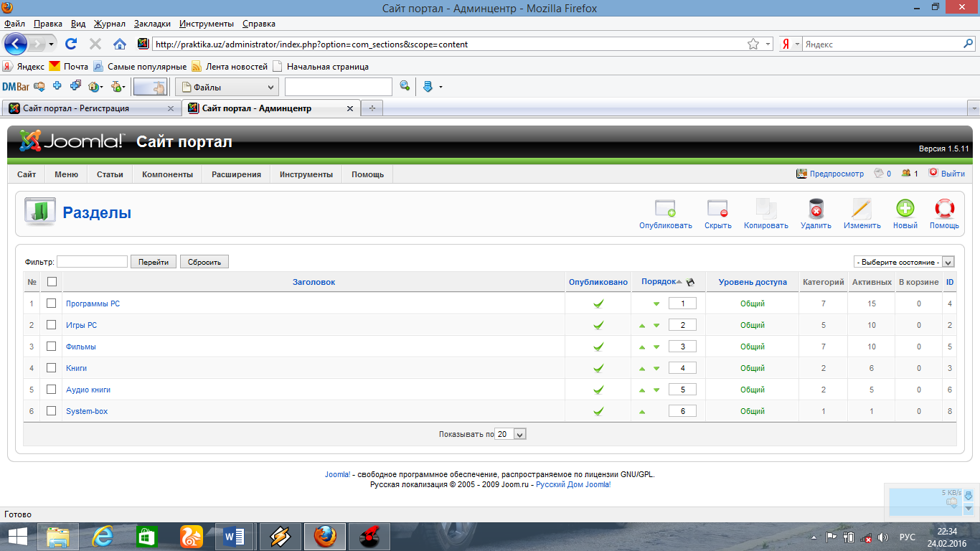The image size is (980, 551).
Task: Move Игры PC down with green arrow
Action: [x=656, y=326]
